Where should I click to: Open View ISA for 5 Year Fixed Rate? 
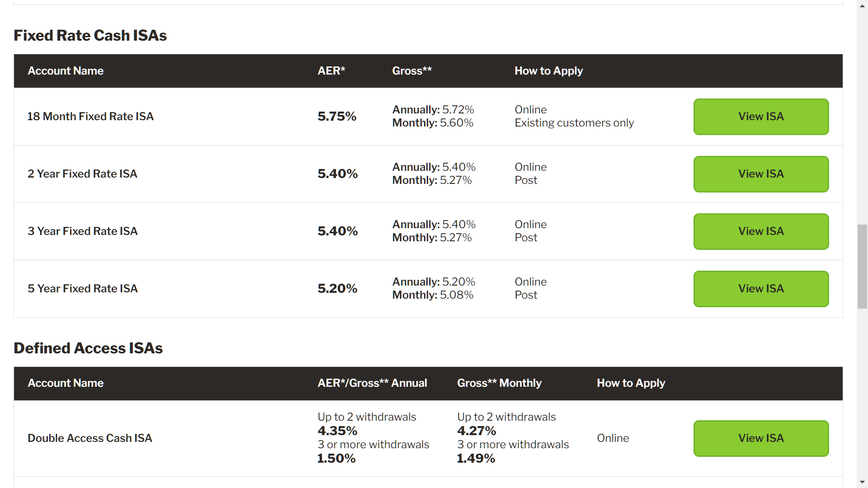761,289
